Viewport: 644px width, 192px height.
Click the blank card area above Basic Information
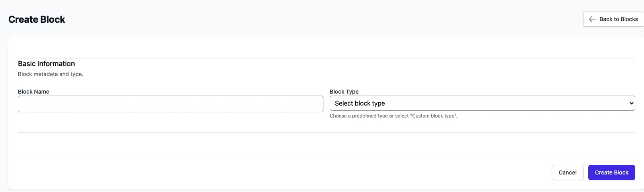tap(326, 48)
